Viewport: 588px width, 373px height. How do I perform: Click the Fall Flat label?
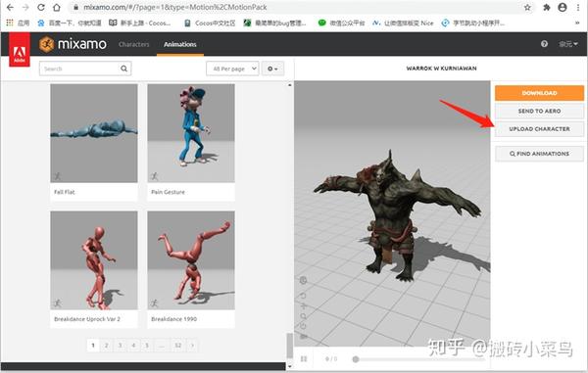pos(65,192)
